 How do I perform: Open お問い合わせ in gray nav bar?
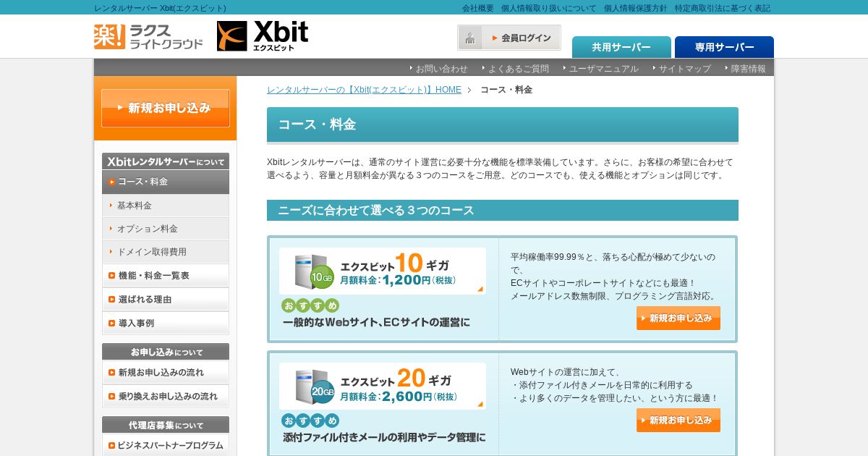pyautogui.click(x=441, y=69)
